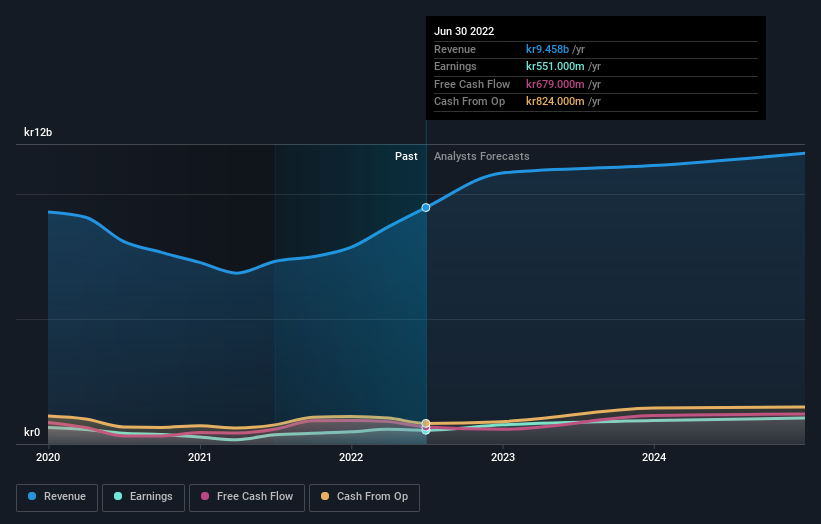Click the 2020 x-axis label
821x524 pixels.
coord(48,457)
